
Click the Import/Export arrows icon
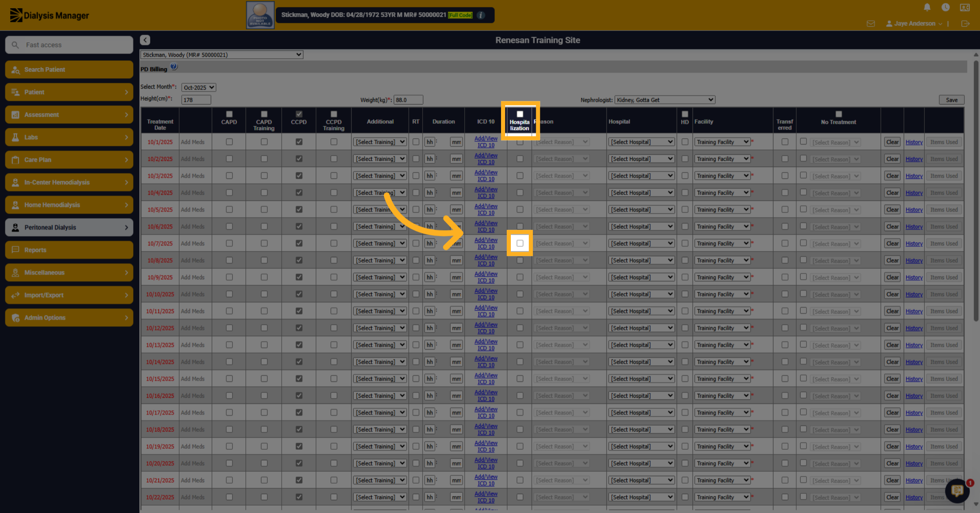(16, 295)
